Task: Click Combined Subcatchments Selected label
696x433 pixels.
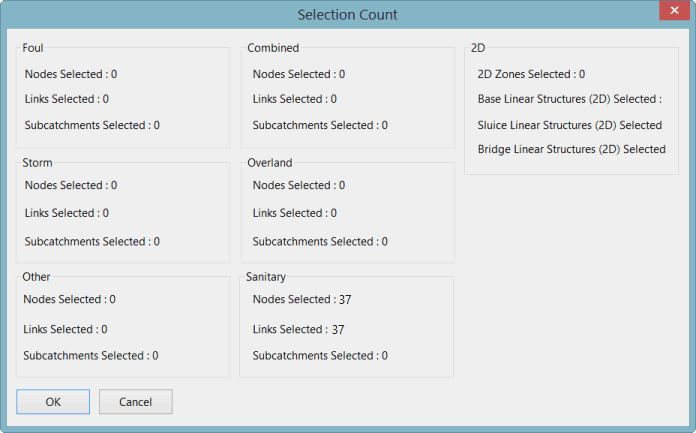Action: (320, 125)
